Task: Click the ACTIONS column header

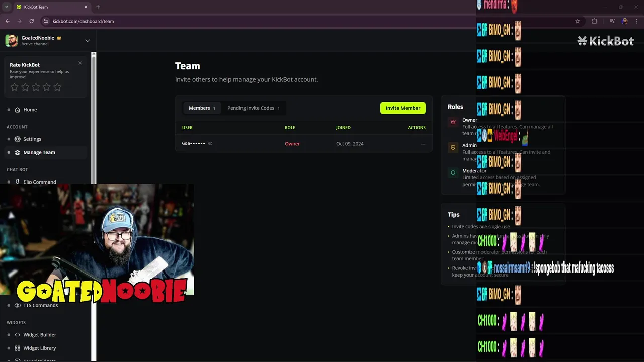Action: click(417, 128)
